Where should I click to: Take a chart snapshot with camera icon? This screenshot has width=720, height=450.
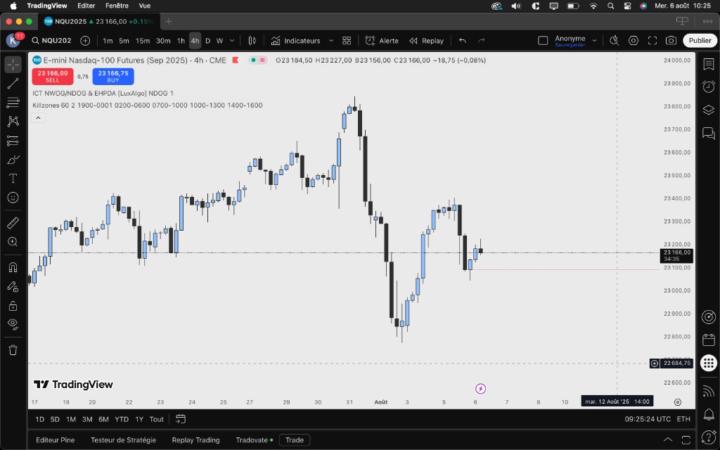[671, 41]
